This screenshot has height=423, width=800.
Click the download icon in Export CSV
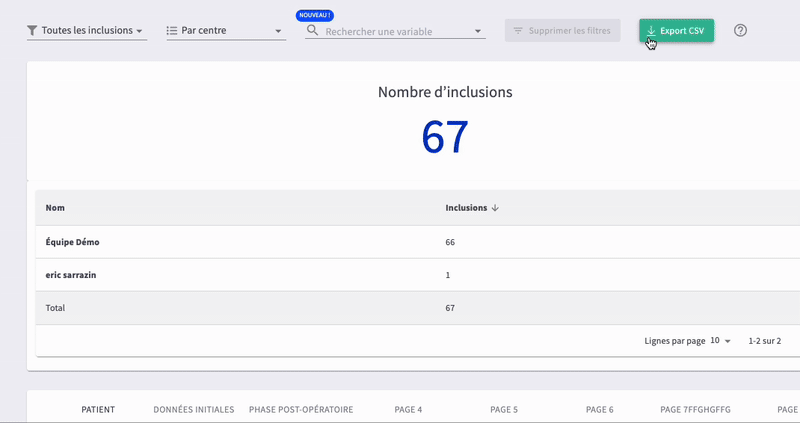coord(651,31)
